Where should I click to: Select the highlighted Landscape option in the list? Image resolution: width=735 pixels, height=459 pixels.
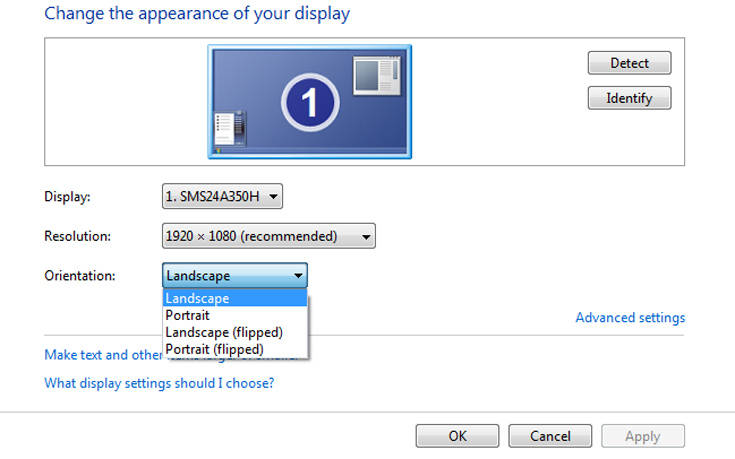point(235,298)
